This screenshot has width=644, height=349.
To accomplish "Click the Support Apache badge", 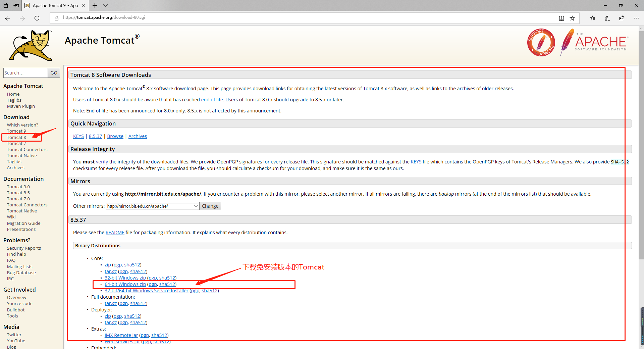I will 541,43.
